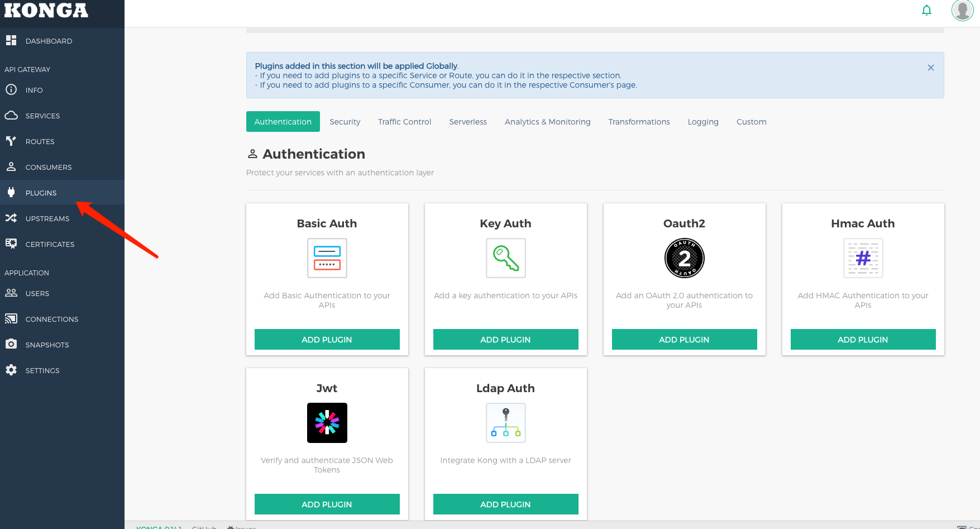Select the Consumers person icon
The image size is (980, 529).
(11, 167)
